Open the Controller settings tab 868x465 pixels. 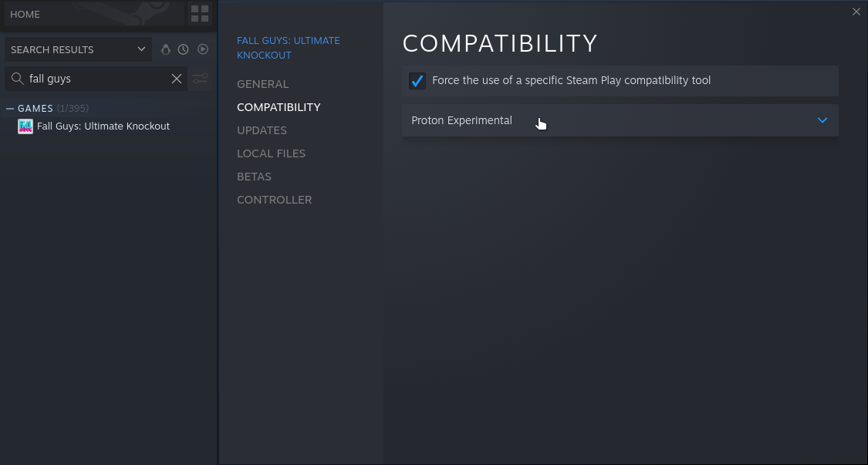coord(274,200)
